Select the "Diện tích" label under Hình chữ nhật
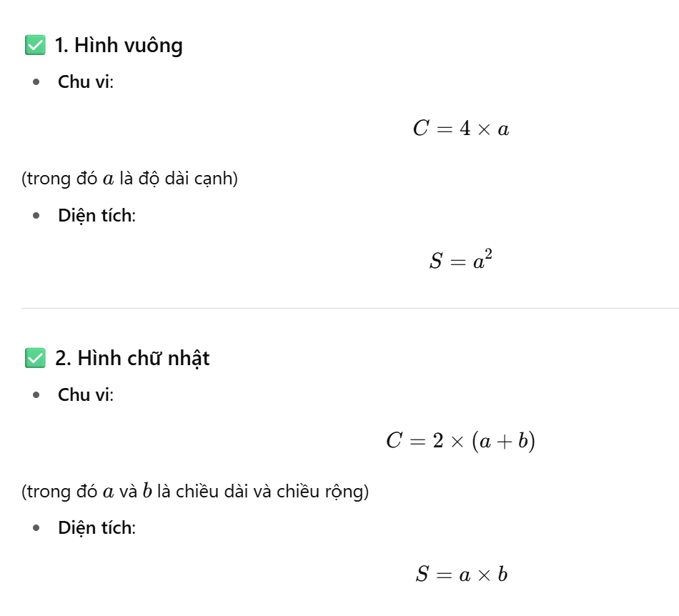 (96, 528)
